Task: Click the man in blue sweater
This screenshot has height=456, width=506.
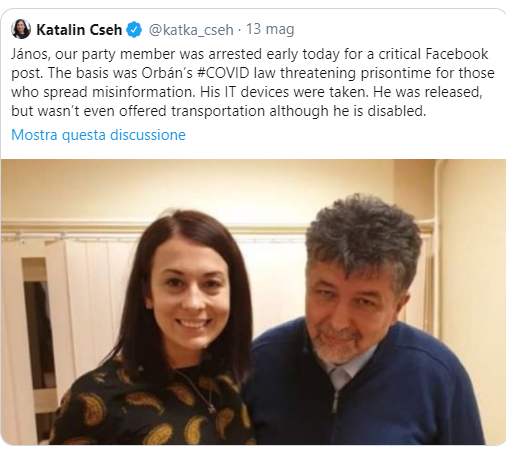Action: click(363, 327)
